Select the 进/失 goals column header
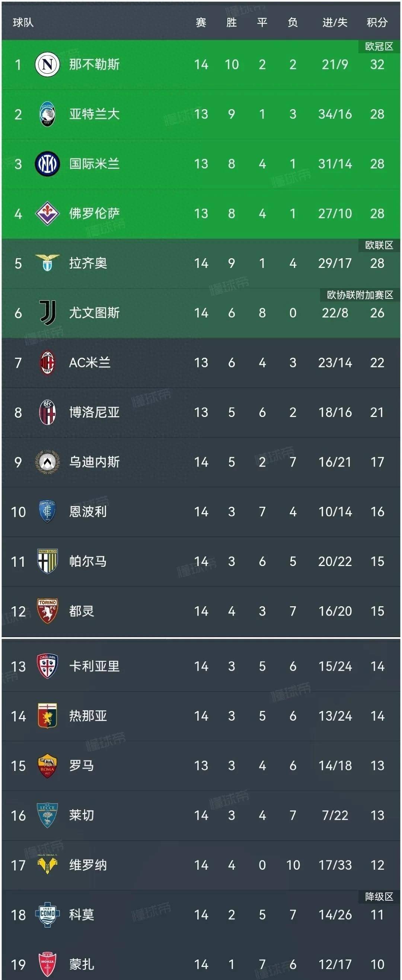Image resolution: width=402 pixels, height=980 pixels. [x=335, y=22]
